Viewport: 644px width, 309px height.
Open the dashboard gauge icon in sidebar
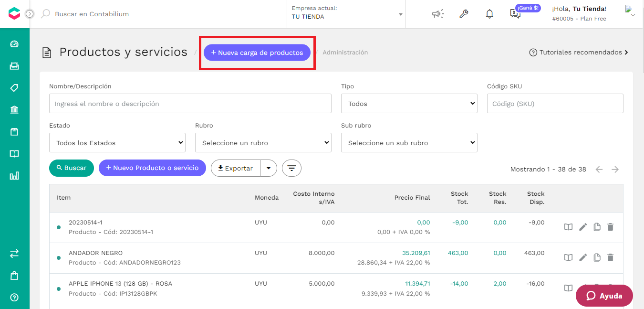(14, 44)
